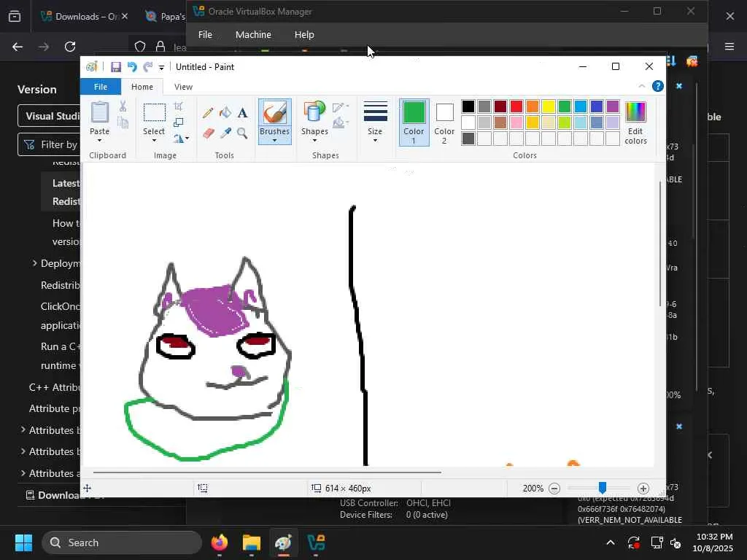Click the Save icon in Paint title bar
Viewport: 747px width, 560px height.
[116, 67]
